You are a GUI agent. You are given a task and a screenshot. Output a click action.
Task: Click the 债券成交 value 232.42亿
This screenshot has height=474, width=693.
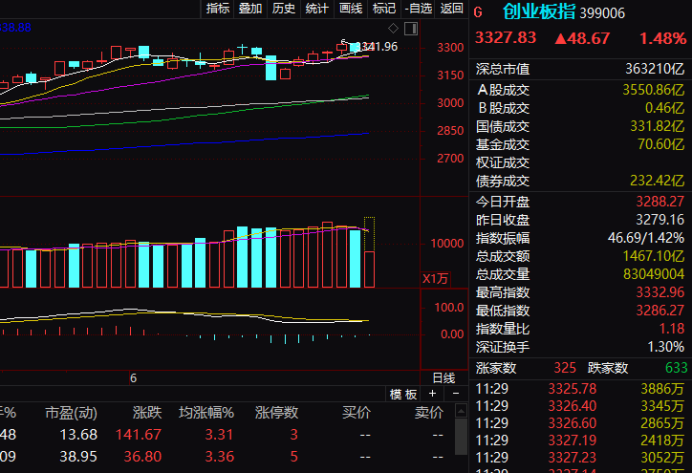pyautogui.click(x=657, y=181)
